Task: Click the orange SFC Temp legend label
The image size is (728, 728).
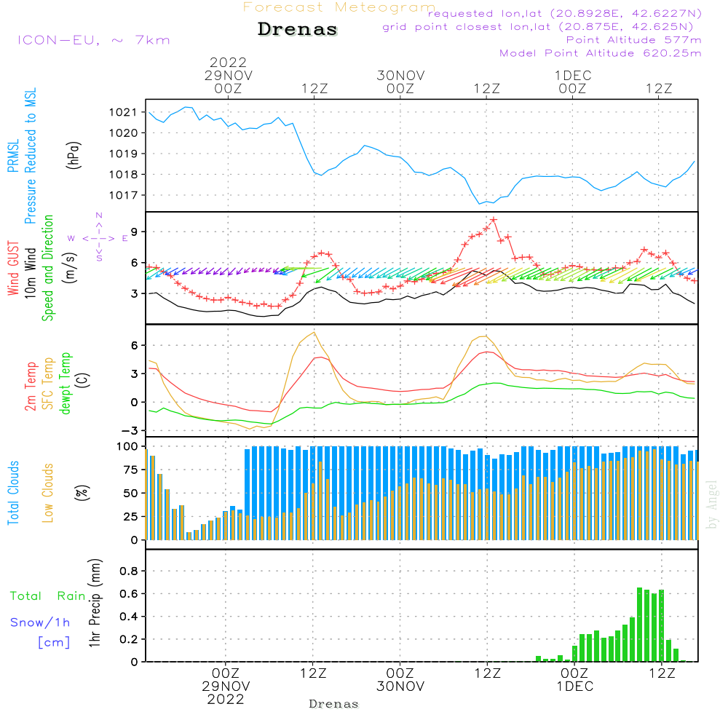Action: (48, 383)
